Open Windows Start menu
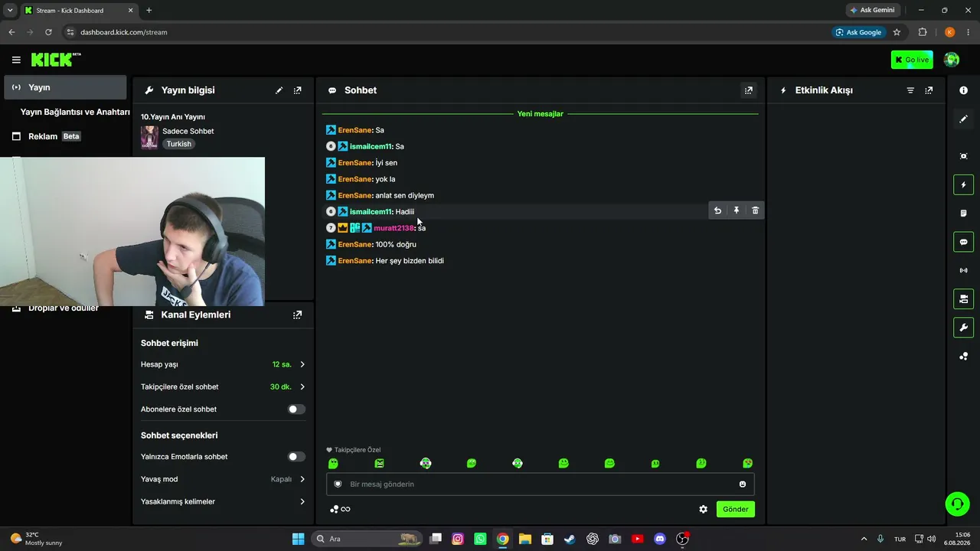The width and height of the screenshot is (980, 551). (298, 539)
